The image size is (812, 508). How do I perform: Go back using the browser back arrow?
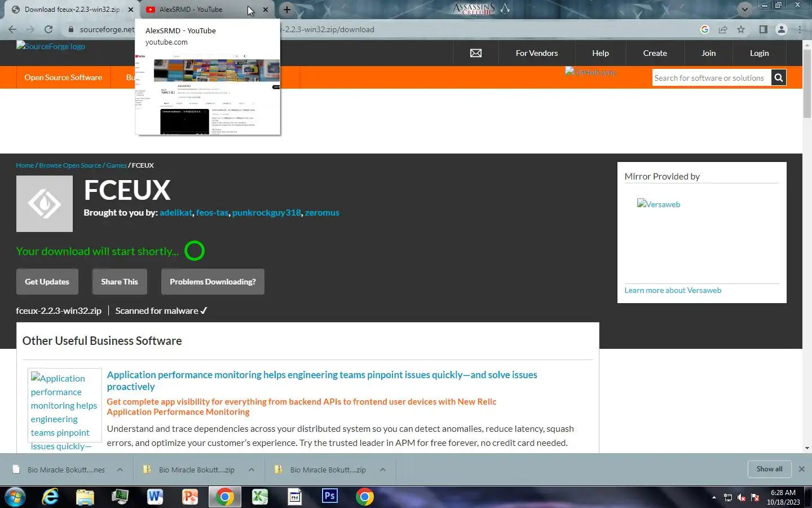[x=12, y=29]
